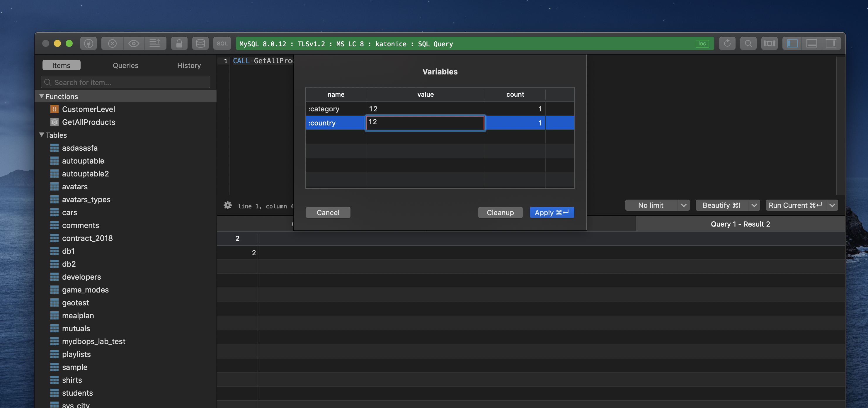Click the avatars table icon
Image resolution: width=868 pixels, height=408 pixels.
pos(54,187)
